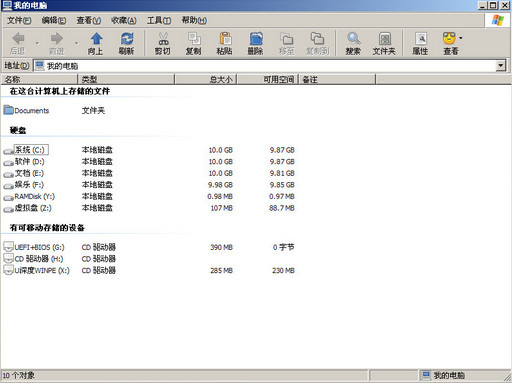Click the 9.81 GB free space value
The height and width of the screenshot is (383, 512).
(282, 173)
